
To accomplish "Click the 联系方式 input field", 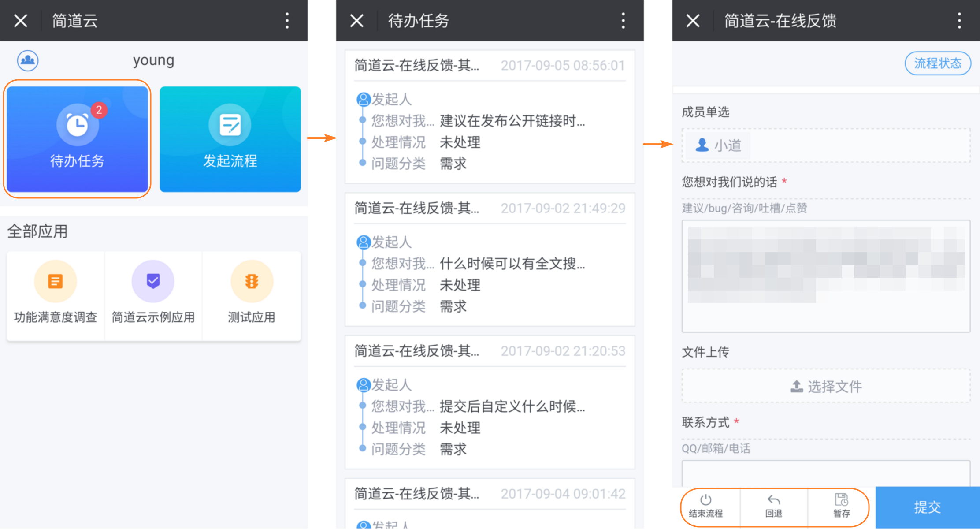I will (x=826, y=473).
